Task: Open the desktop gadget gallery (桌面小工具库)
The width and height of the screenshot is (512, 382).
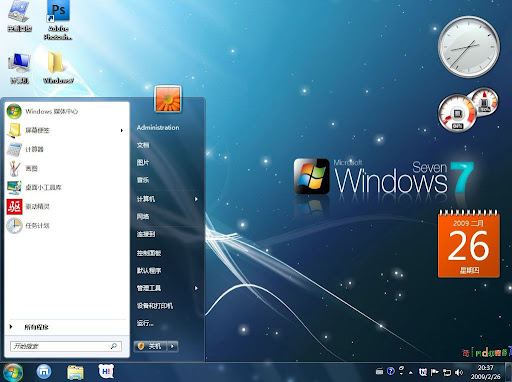Action: [x=67, y=188]
